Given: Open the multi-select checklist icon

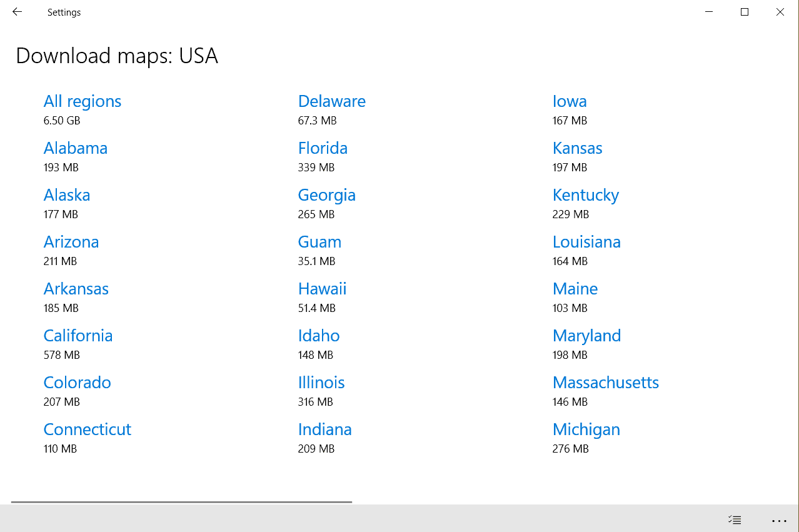Looking at the screenshot, I should [x=735, y=519].
